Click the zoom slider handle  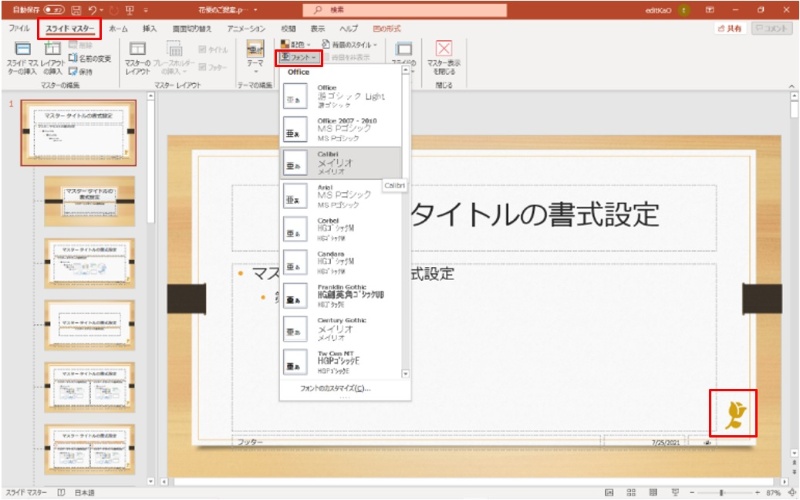721,492
